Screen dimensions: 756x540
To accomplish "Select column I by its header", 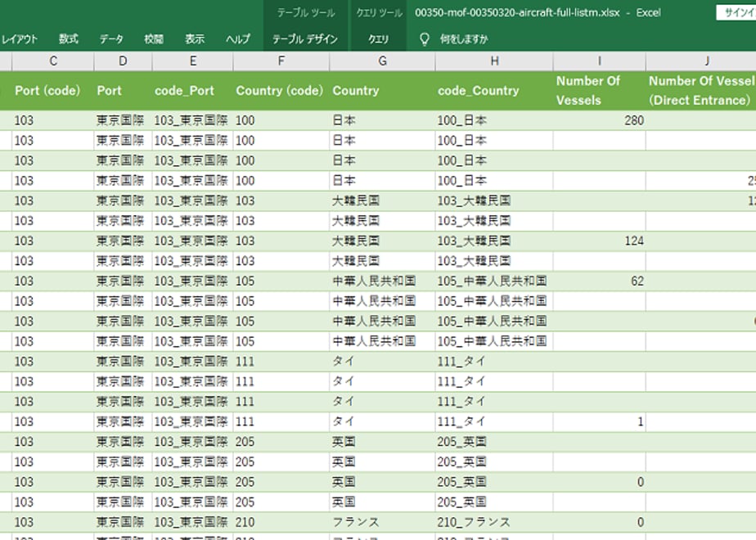I will coord(599,61).
